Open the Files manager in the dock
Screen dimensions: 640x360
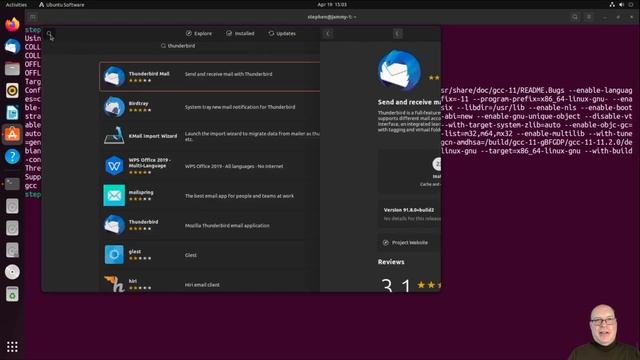click(12, 69)
